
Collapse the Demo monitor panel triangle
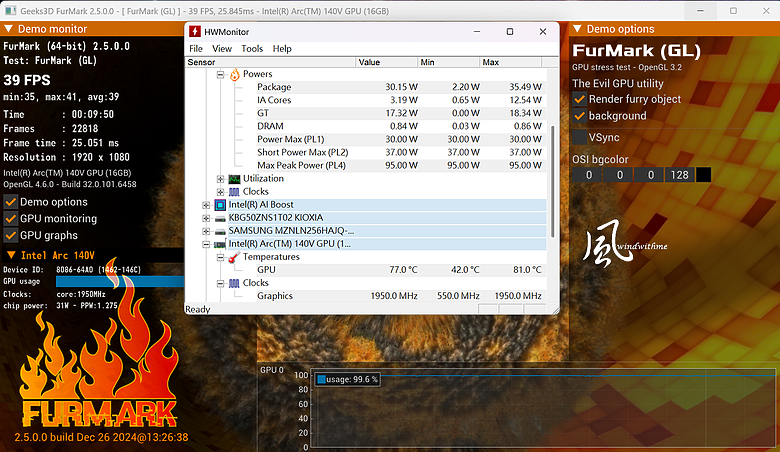(x=8, y=29)
